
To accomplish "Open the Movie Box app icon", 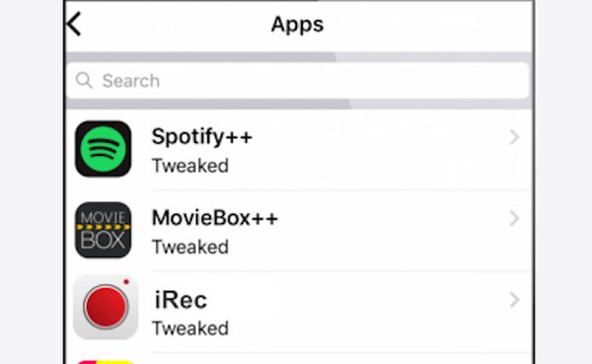I will (104, 230).
